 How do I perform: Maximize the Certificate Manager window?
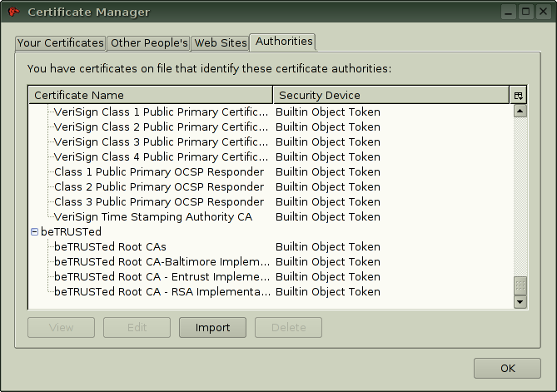click(525, 12)
